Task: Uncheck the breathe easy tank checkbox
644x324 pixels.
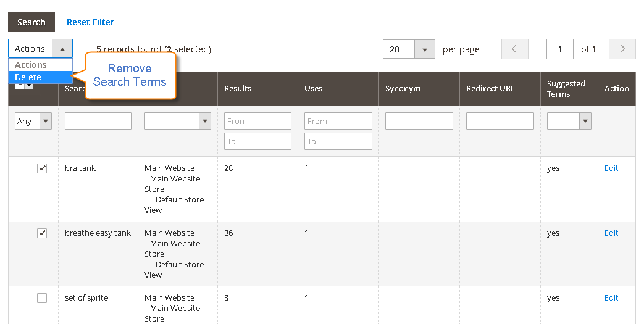Action: [42, 233]
